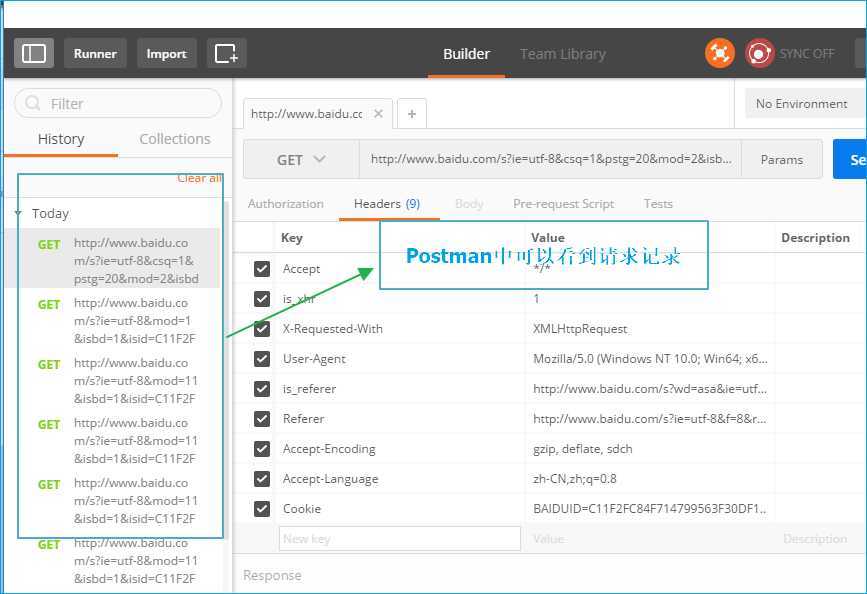Click SYNC OFF label
The width and height of the screenshot is (867, 594).
(806, 54)
